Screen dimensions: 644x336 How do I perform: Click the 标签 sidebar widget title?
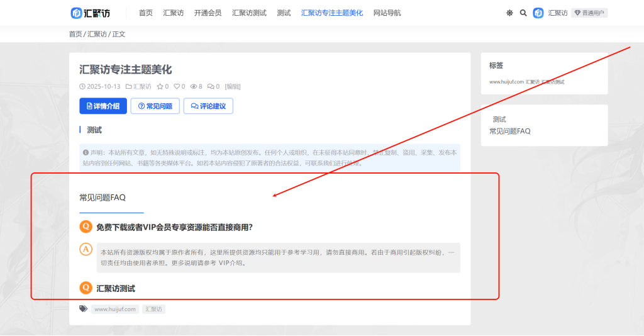496,65
